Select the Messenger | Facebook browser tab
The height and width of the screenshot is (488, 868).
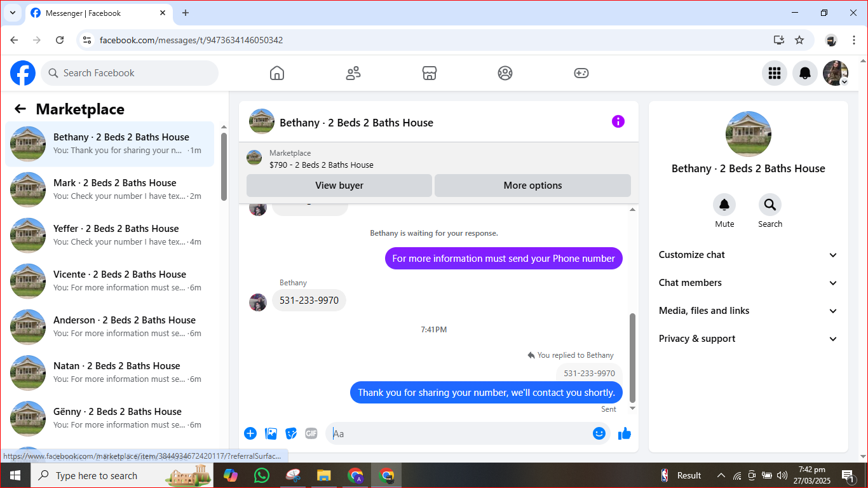(x=98, y=13)
